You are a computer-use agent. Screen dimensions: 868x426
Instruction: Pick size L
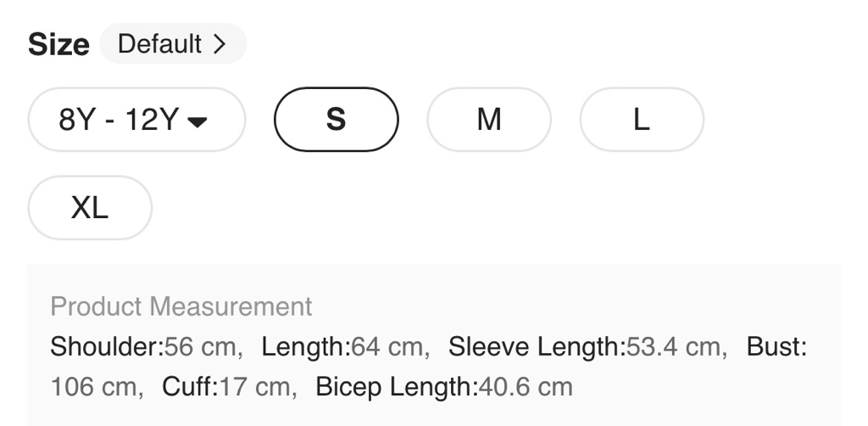[x=641, y=120]
